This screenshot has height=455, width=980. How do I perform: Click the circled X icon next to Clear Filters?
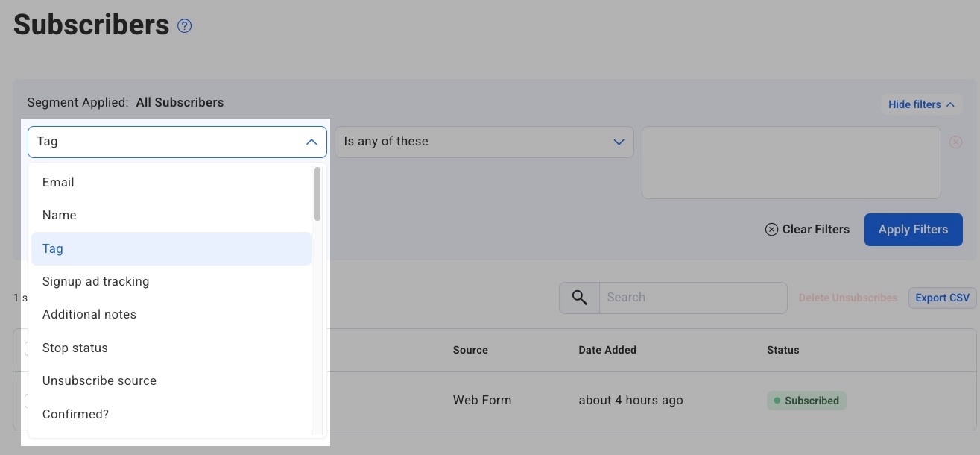pyautogui.click(x=771, y=229)
